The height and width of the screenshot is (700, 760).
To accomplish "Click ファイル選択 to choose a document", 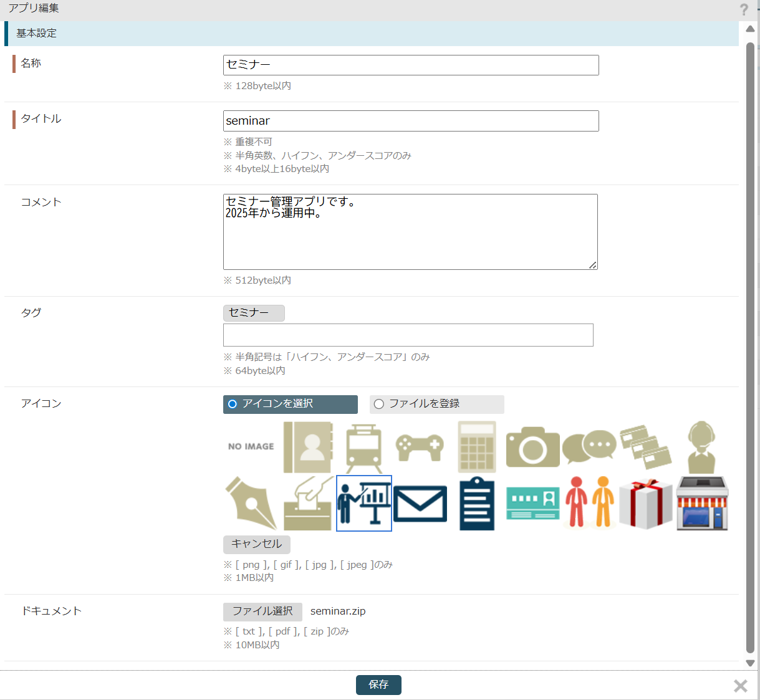I will (x=262, y=611).
